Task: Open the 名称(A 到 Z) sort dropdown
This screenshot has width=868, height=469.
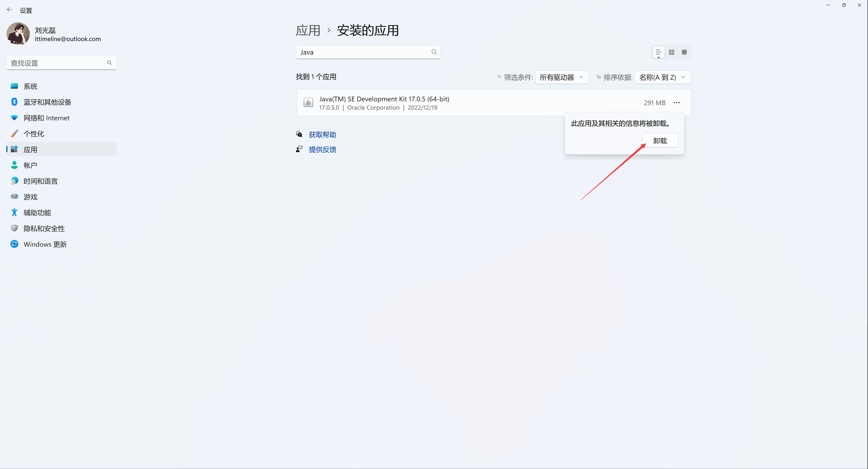Action: pyautogui.click(x=663, y=77)
